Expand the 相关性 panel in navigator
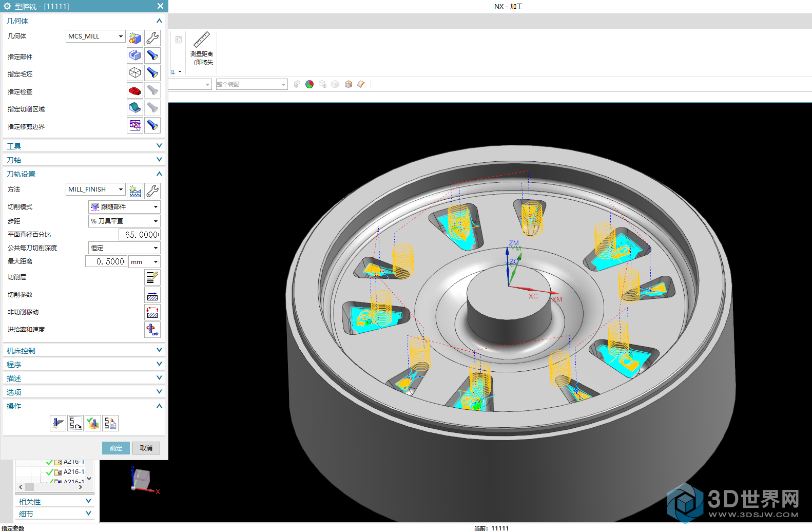Viewport: 812px width, 531px height. tap(55, 502)
